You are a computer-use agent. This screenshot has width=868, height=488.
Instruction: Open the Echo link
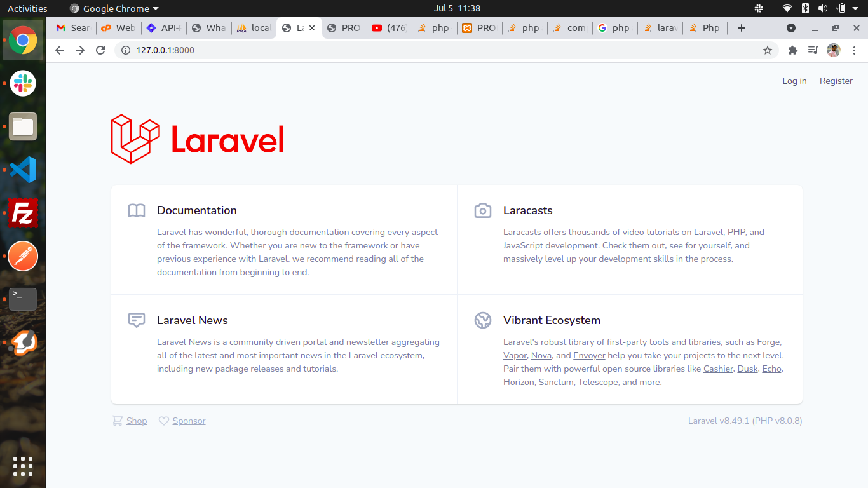(x=772, y=369)
